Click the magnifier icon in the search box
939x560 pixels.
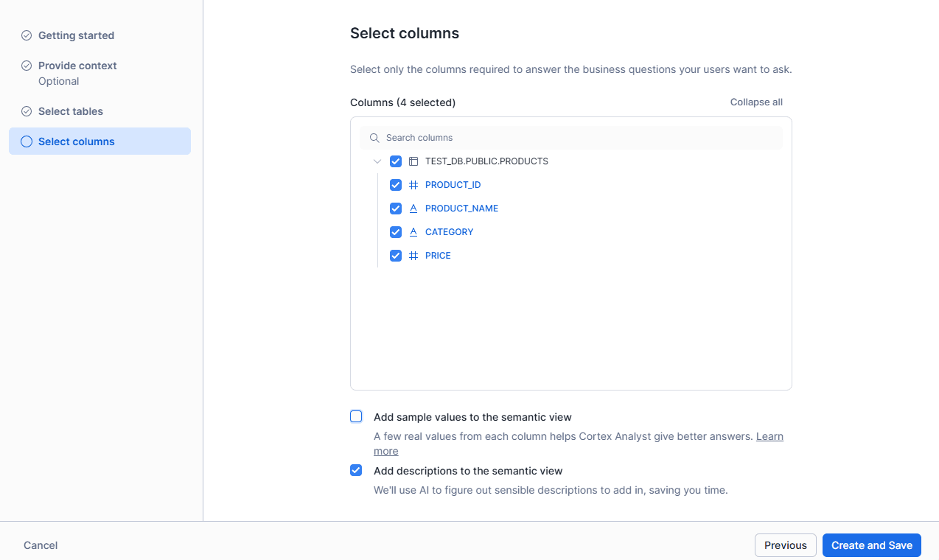click(x=374, y=138)
